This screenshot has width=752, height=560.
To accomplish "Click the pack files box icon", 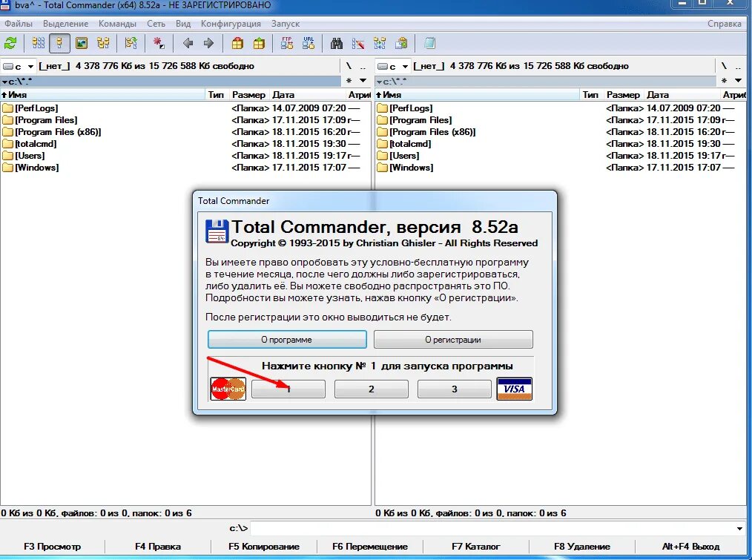I will coord(237,43).
